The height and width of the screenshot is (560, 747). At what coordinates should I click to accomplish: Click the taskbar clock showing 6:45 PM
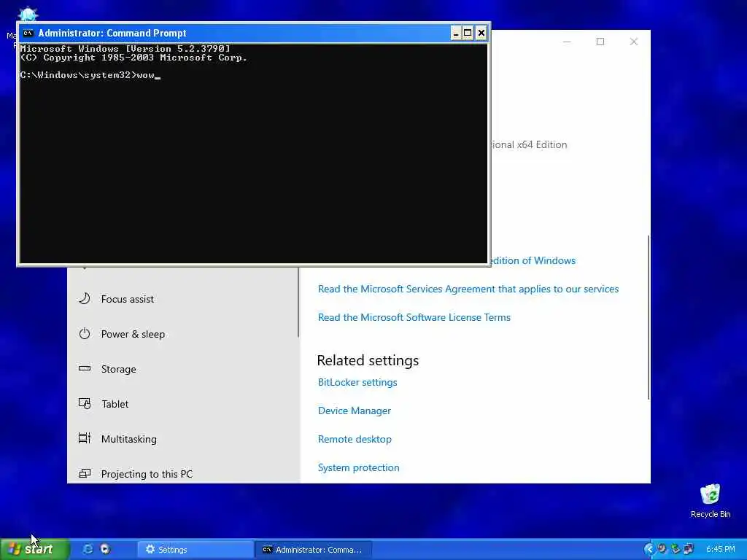[x=720, y=550]
